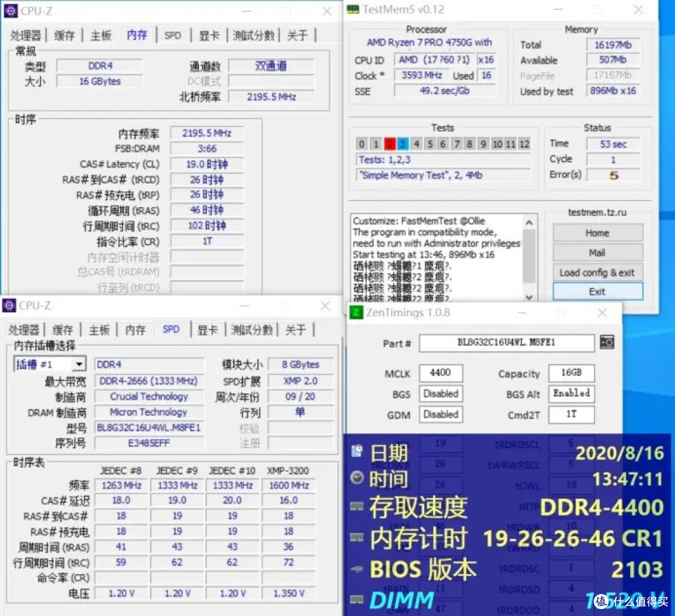The image size is (675, 616).
Task: Select test 5 in TestMem5
Action: click(430, 144)
